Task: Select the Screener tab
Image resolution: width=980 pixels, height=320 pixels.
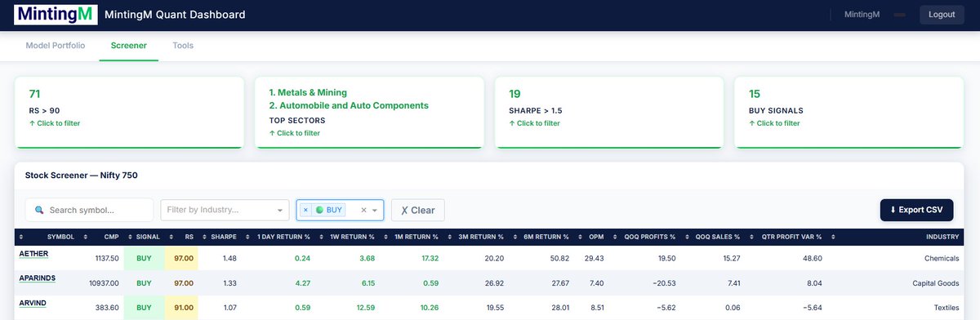Action: (x=129, y=46)
